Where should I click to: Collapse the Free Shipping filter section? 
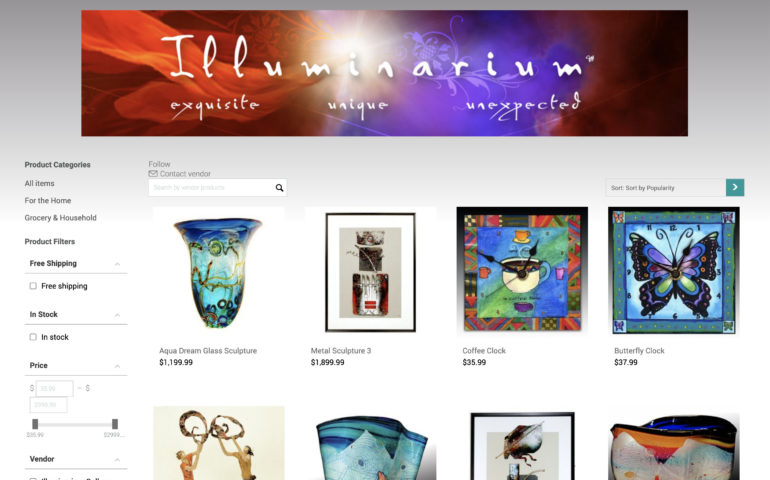pos(117,264)
